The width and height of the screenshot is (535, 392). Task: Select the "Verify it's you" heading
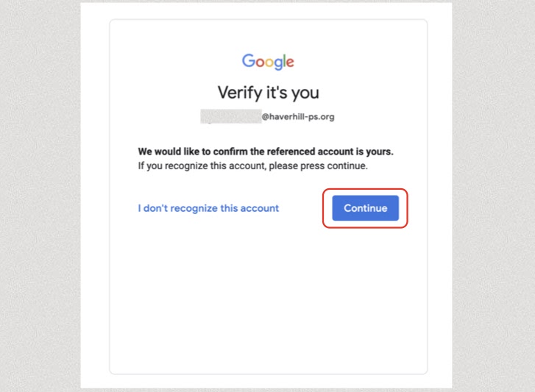268,93
